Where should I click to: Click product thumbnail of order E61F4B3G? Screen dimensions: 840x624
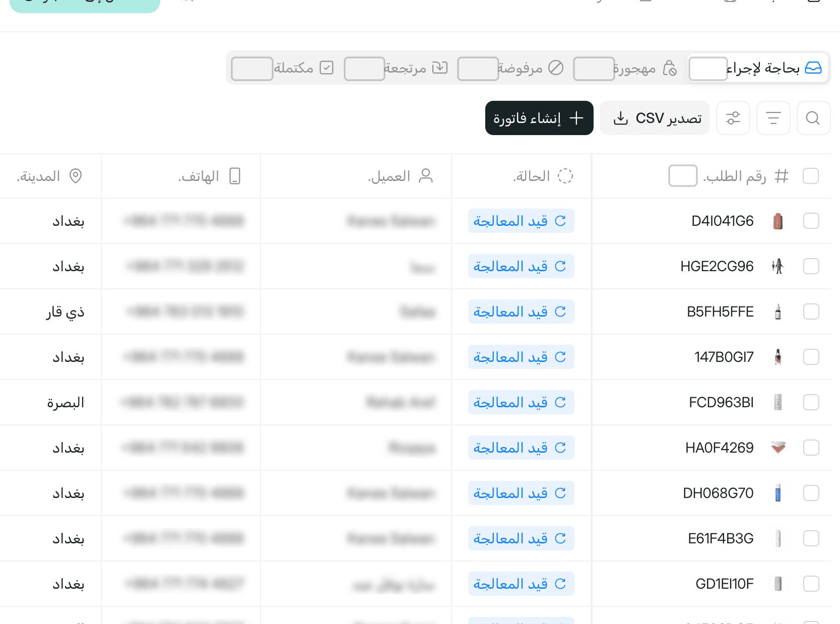click(778, 538)
